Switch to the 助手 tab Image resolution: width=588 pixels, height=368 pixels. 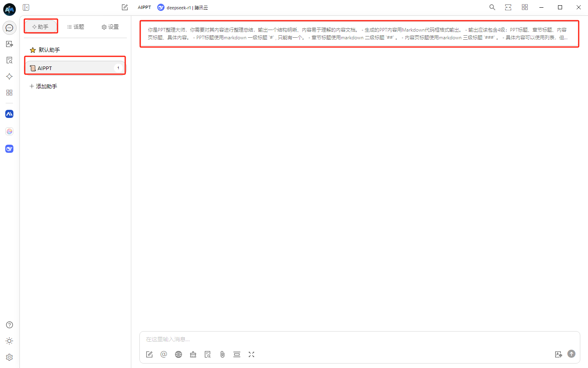41,27
